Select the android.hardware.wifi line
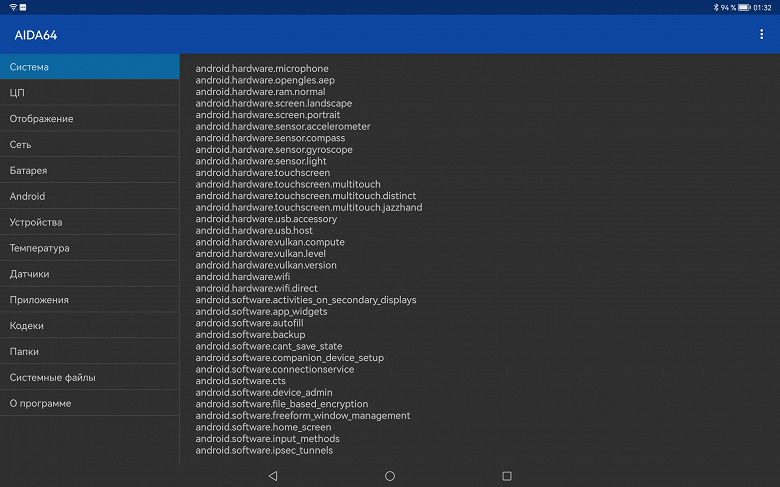This screenshot has height=487, width=780. pyautogui.click(x=242, y=277)
